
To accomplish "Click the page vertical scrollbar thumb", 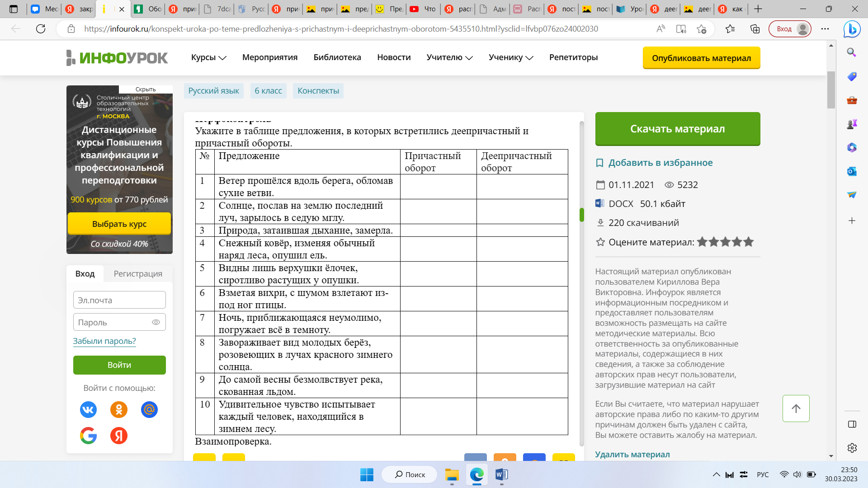I will [831, 90].
